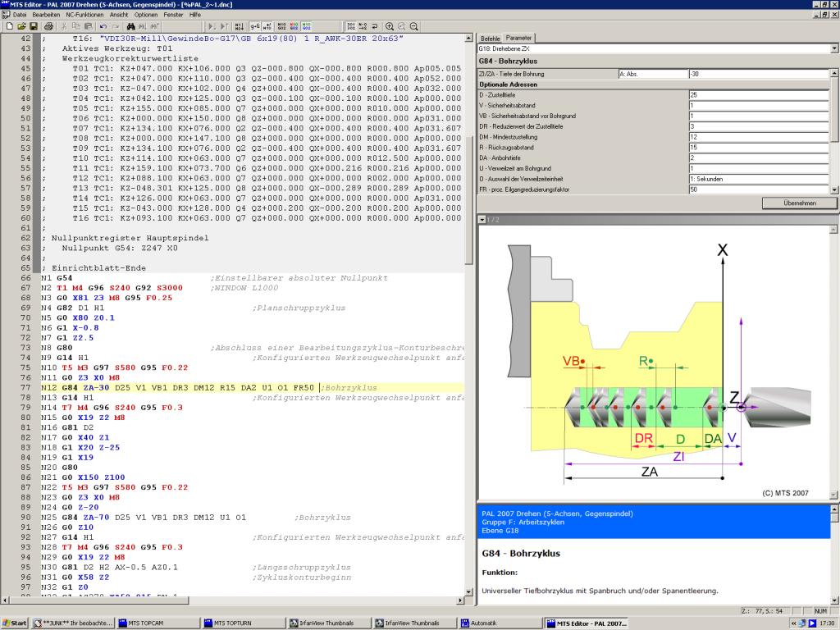840x630 pixels.
Task: Switch to Automatik window in the taskbar
Action: coord(500,623)
